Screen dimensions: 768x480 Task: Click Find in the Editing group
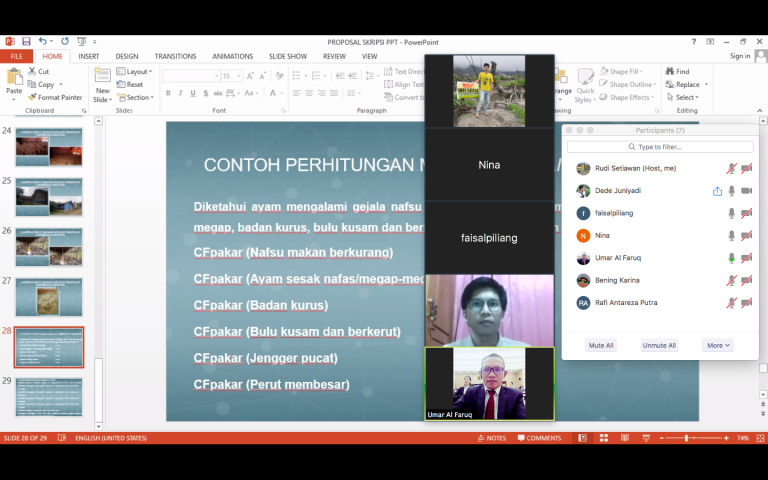tap(678, 72)
